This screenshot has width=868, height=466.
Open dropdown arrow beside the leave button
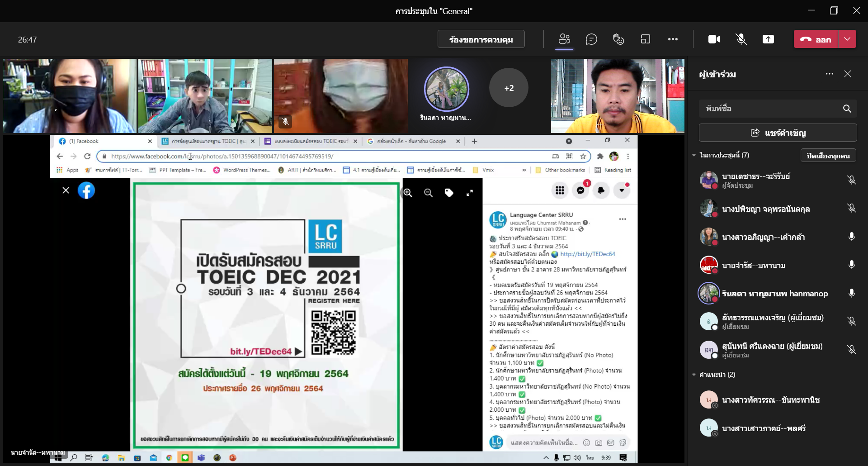point(847,39)
